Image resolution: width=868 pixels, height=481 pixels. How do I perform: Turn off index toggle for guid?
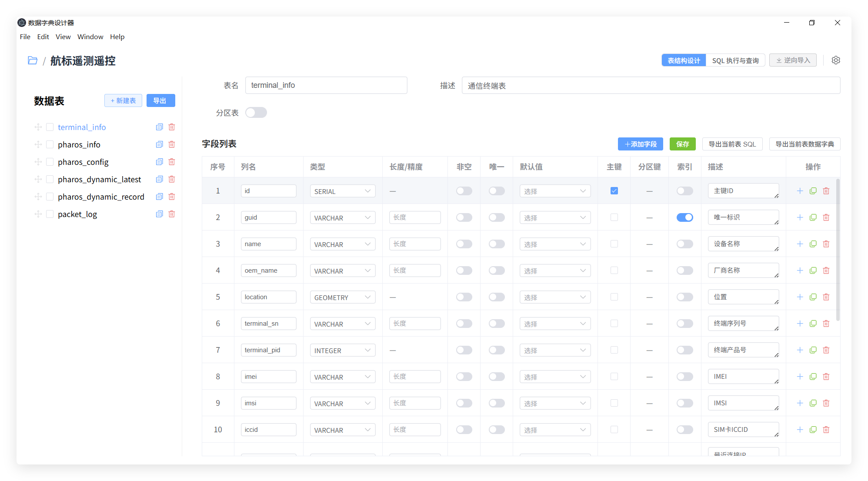(x=684, y=217)
